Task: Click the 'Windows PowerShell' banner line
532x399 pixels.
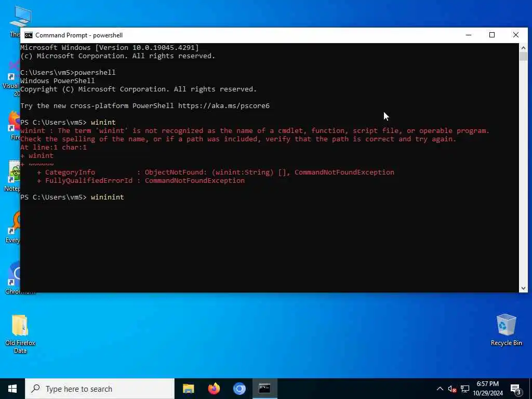Action: [57, 81]
